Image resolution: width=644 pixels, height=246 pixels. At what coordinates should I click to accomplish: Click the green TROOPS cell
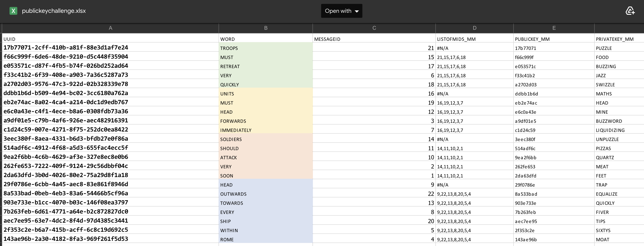point(266,48)
